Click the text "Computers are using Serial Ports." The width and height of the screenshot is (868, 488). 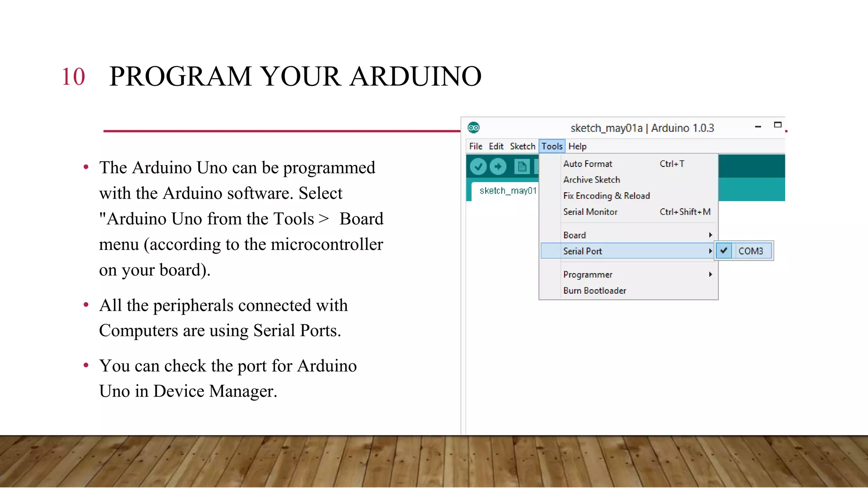(x=220, y=330)
